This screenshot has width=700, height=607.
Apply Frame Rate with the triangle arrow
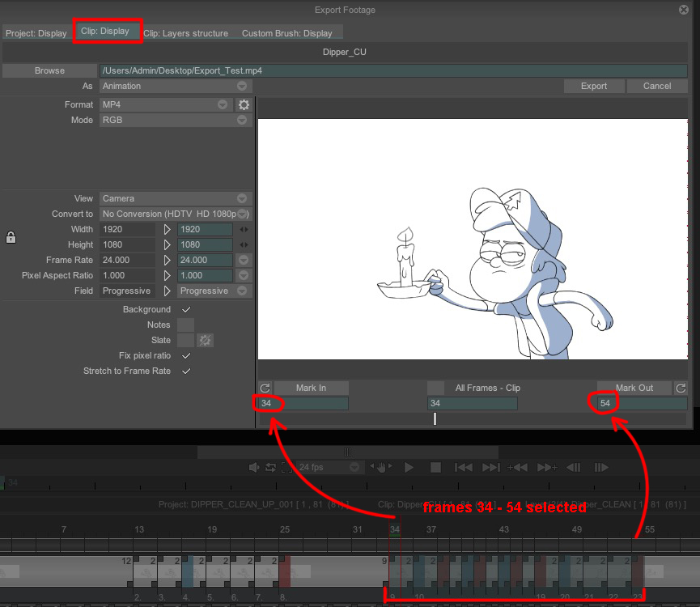click(167, 261)
